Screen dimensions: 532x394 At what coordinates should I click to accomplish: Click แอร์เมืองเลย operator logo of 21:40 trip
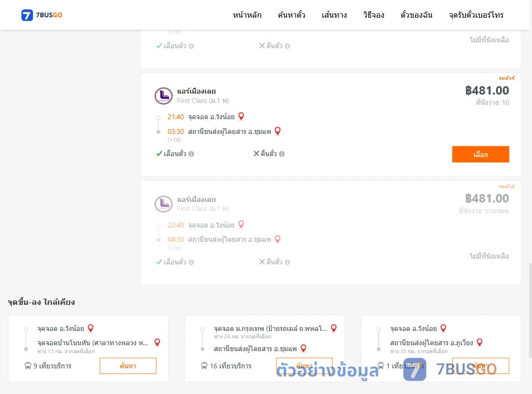pos(164,96)
